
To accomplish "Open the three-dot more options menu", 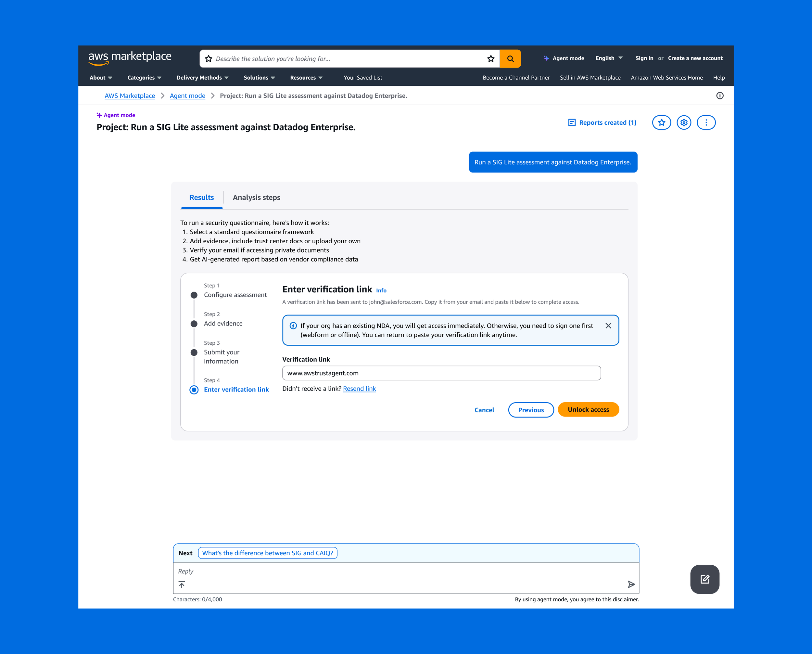I will click(x=706, y=122).
